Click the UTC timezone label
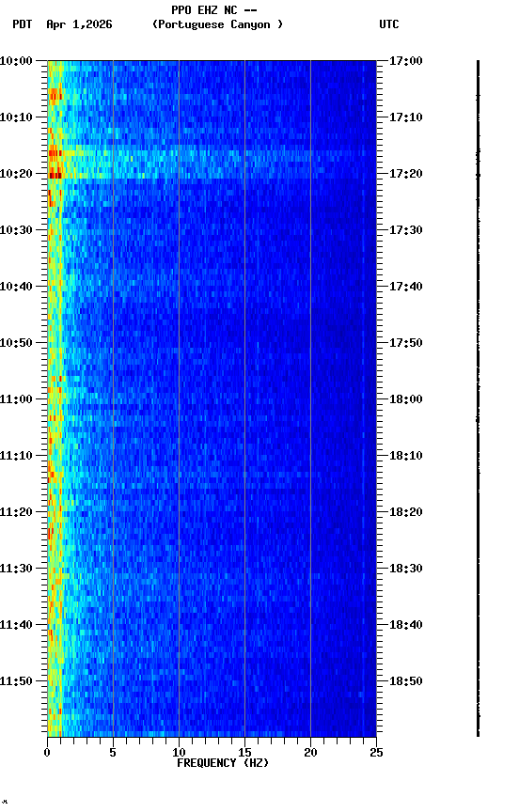Screen dimensions: 519x812 [x=389, y=24]
